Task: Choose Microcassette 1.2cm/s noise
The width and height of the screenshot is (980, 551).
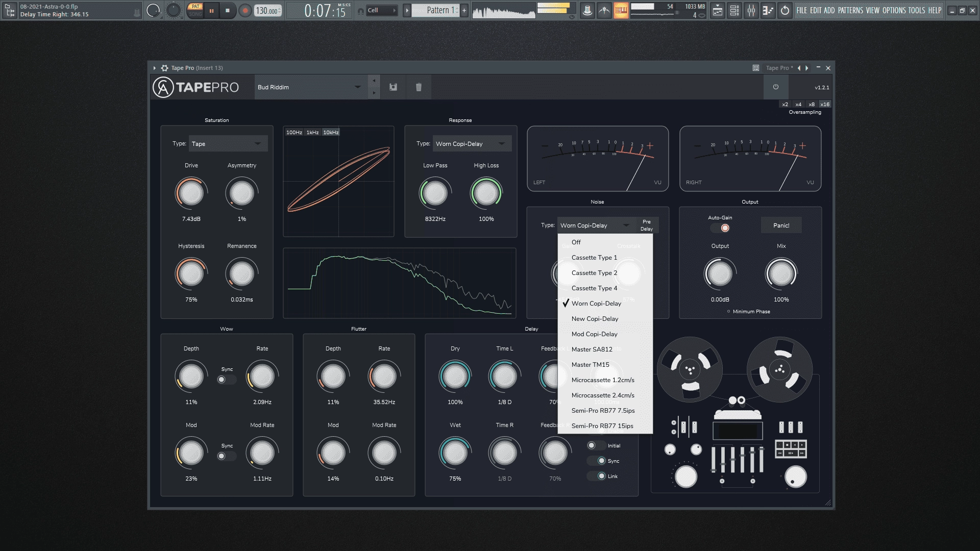Action: 605,380
